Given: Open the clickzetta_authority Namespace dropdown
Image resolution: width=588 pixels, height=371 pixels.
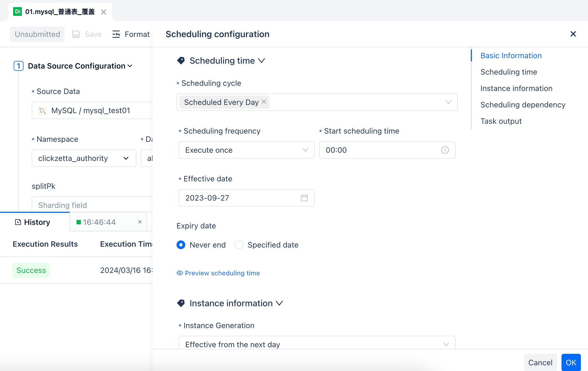Looking at the screenshot, I should click(84, 158).
